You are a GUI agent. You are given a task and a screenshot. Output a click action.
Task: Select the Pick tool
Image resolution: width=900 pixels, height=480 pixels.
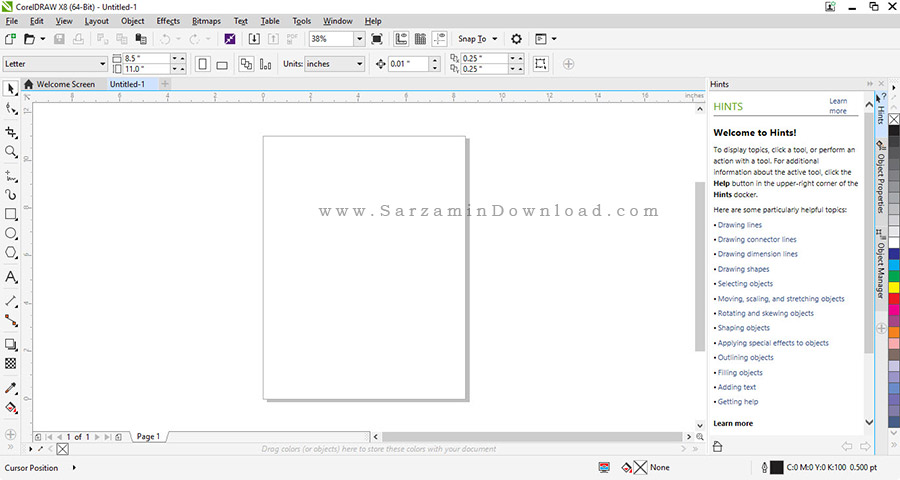pyautogui.click(x=10, y=89)
